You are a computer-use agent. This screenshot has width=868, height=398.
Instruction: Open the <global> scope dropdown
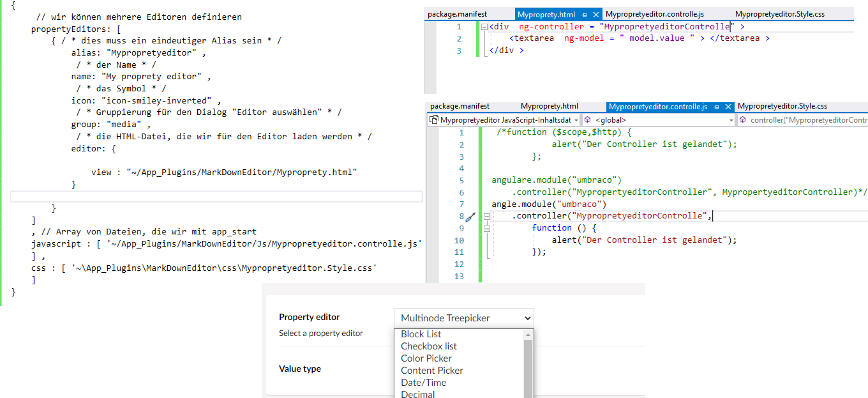coord(659,119)
